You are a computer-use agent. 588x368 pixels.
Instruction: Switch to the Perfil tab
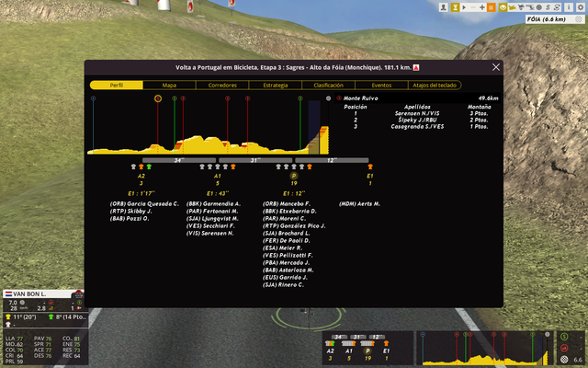click(117, 86)
